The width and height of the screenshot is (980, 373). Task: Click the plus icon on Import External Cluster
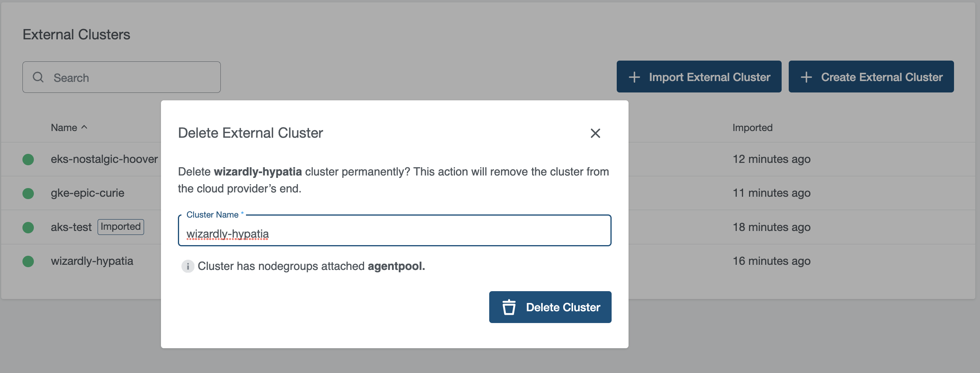coord(634,77)
